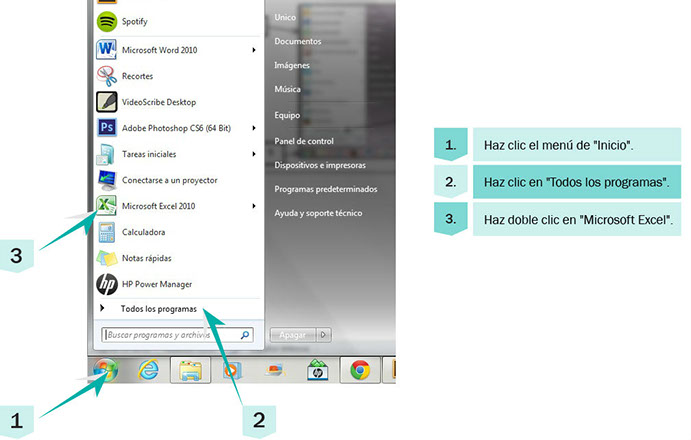Click the Microsoft Word 2010 icon
Screen dimensions: 691x440
[107, 50]
